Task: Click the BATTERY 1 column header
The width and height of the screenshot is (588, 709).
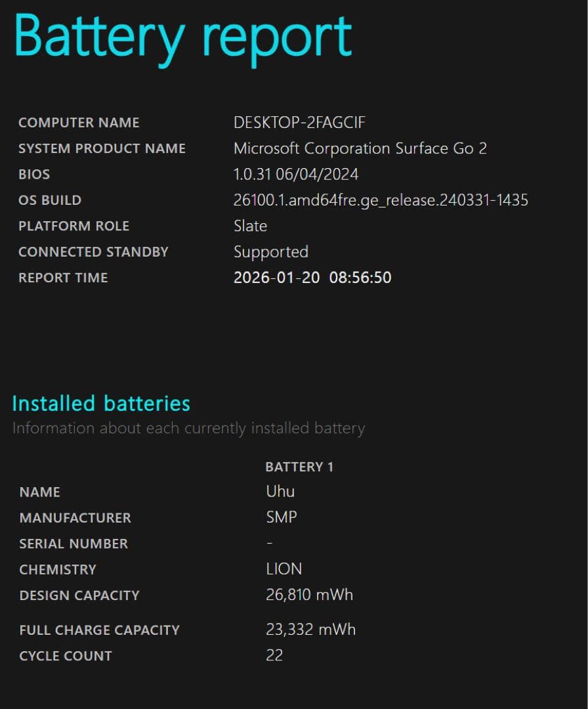Action: (x=299, y=467)
